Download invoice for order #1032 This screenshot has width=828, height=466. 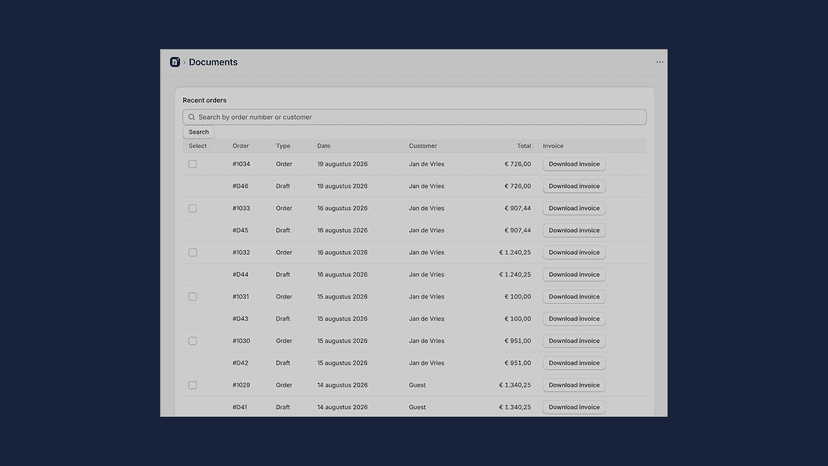(574, 253)
